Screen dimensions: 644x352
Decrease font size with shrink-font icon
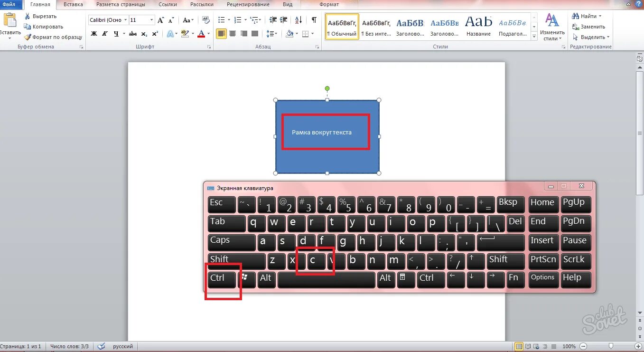[170, 20]
